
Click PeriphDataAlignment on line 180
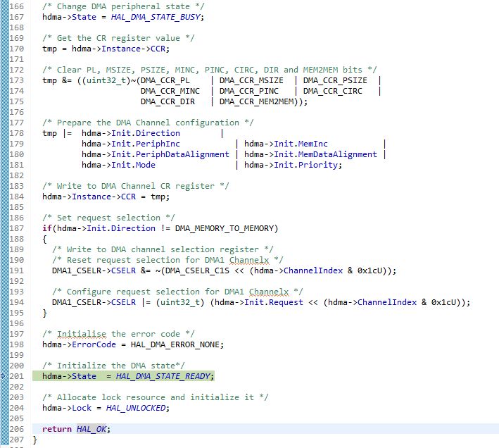tap(182, 154)
